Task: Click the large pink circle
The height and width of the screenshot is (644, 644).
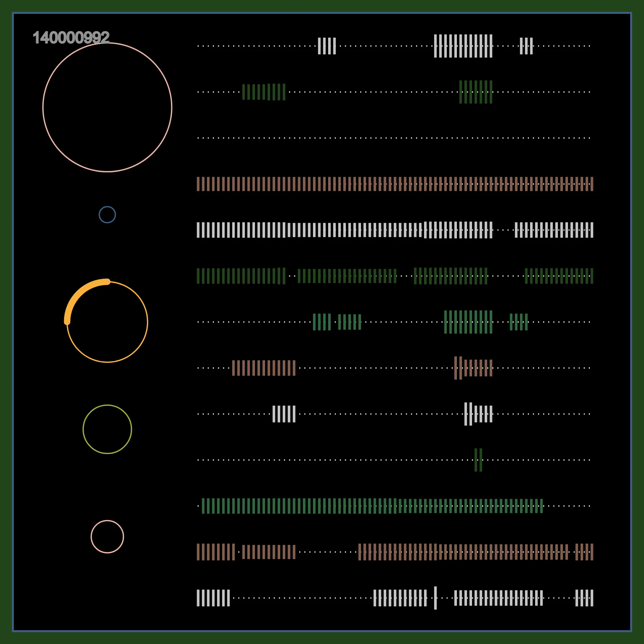Action: pyautogui.click(x=107, y=107)
